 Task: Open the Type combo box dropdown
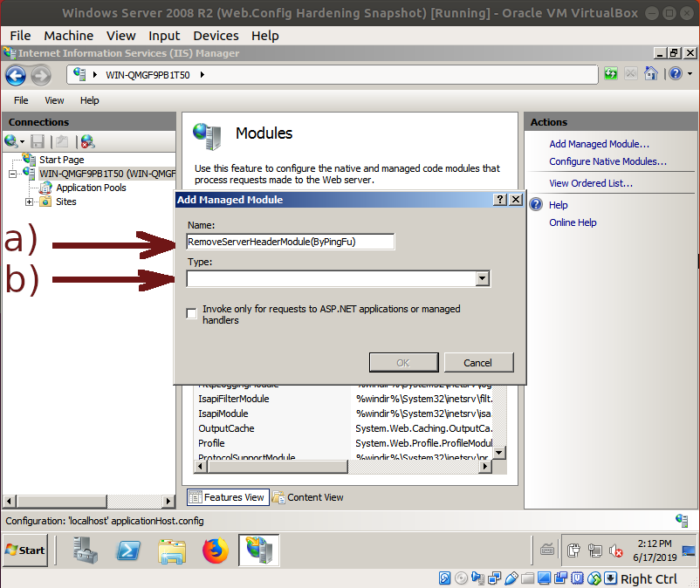point(482,279)
